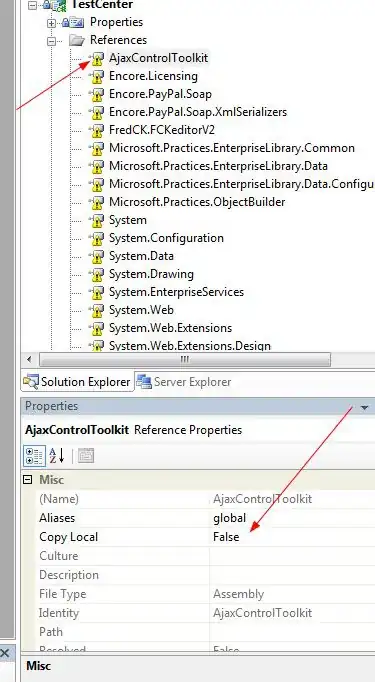Viewport: 375px width, 682px height.
Task: Click the System.EnterpriseServices reference icon
Action: [x=96, y=292]
